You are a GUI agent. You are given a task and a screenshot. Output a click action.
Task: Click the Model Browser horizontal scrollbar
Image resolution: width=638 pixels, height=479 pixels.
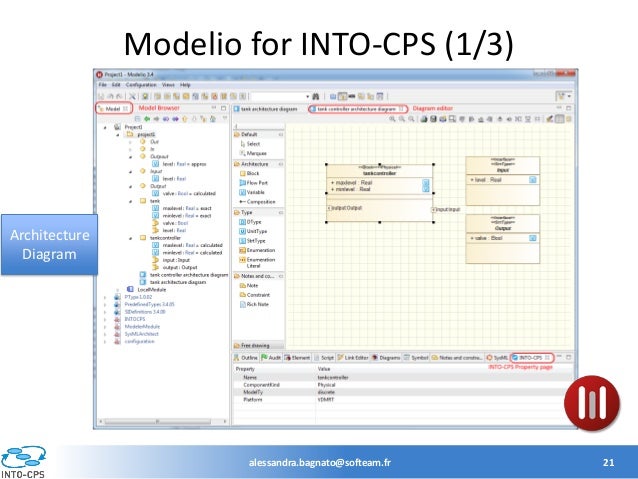pyautogui.click(x=158, y=422)
